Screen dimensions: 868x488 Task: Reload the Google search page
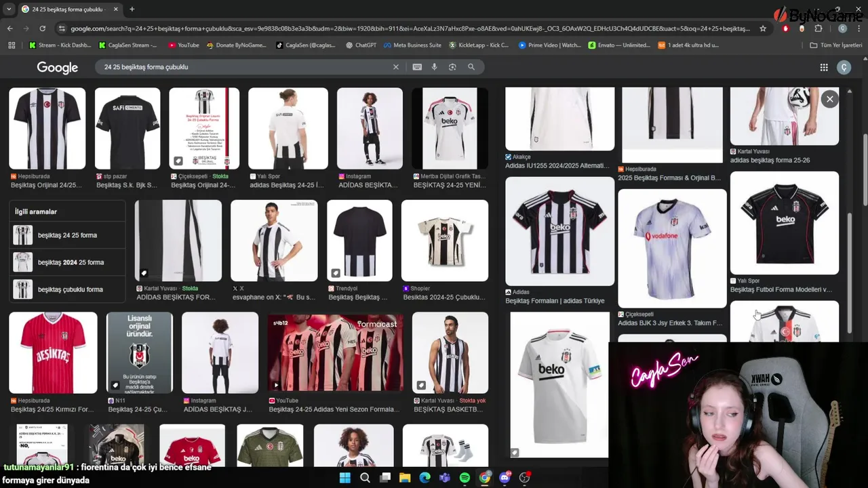pyautogui.click(x=42, y=28)
